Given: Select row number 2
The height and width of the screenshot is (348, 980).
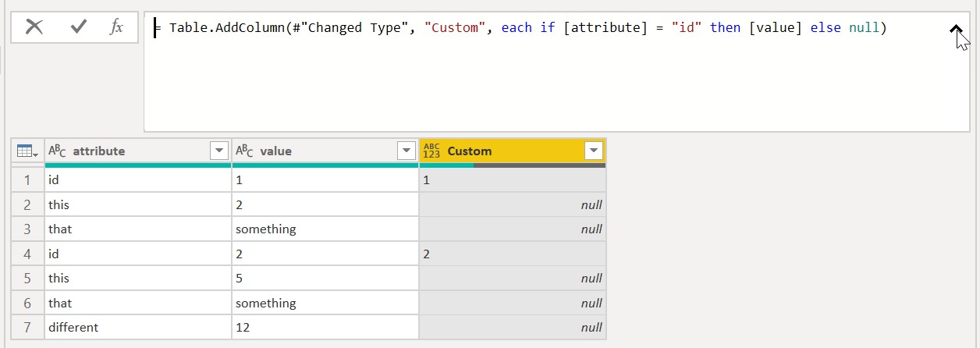Looking at the screenshot, I should click(x=28, y=205).
